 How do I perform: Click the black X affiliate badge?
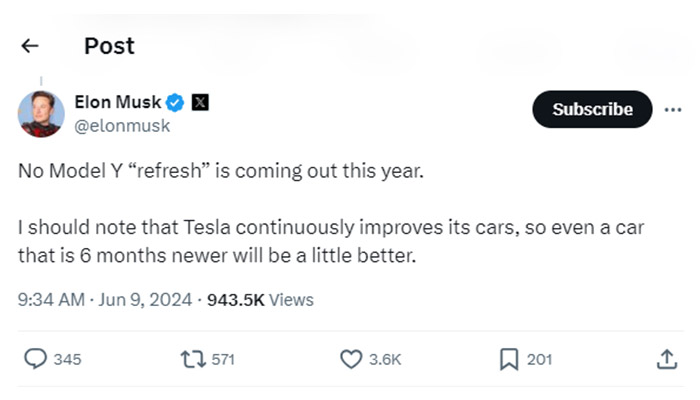tap(200, 102)
